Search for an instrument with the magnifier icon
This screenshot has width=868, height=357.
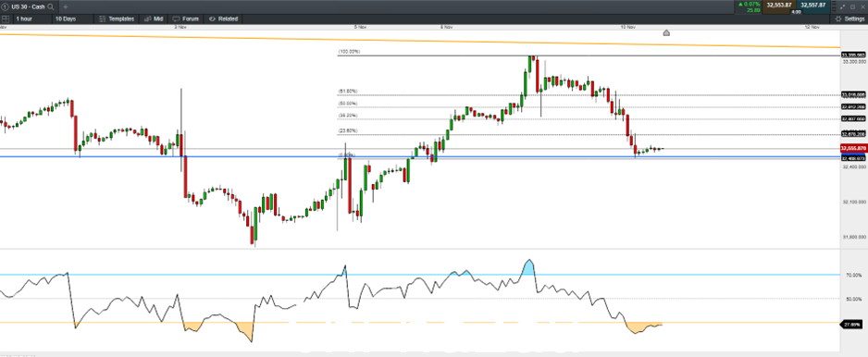[51, 6]
